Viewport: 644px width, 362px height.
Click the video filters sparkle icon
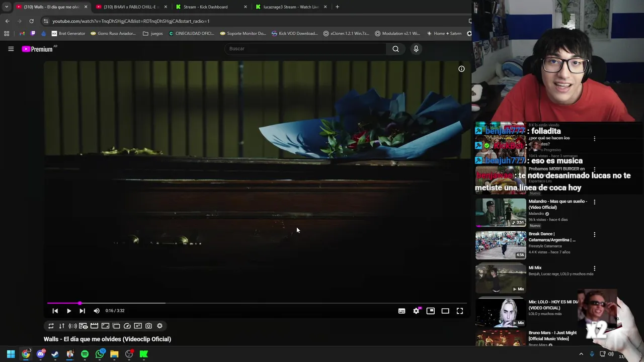point(138,326)
